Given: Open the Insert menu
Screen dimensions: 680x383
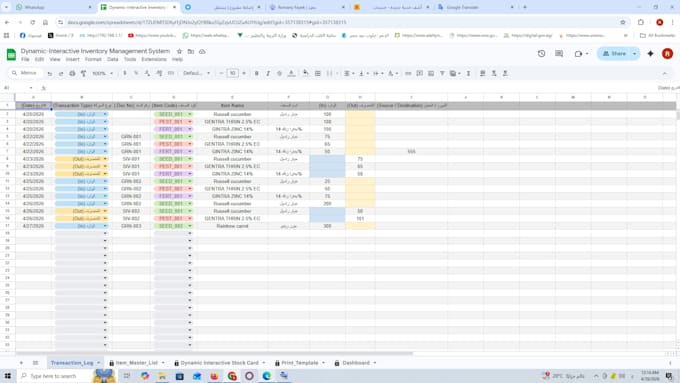Looking at the screenshot, I should 72,59.
